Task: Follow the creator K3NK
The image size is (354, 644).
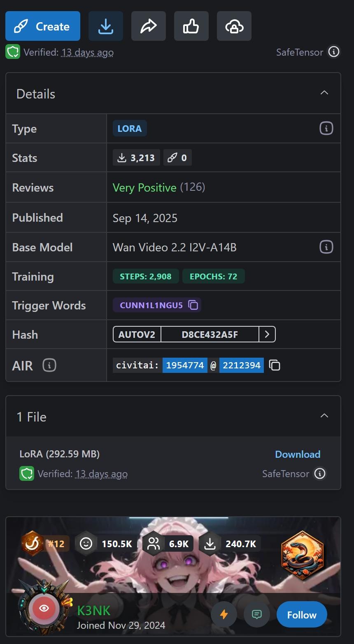Action: [302, 615]
